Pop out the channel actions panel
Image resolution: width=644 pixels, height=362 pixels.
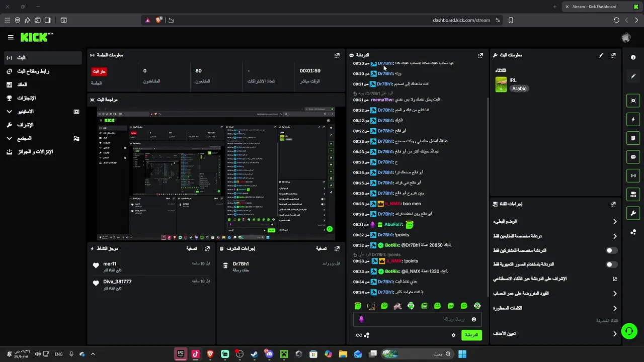(613, 204)
